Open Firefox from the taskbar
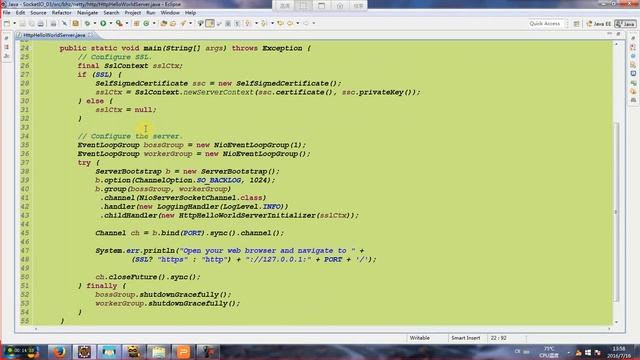Screen dimensions: 640x360 tap(59, 352)
